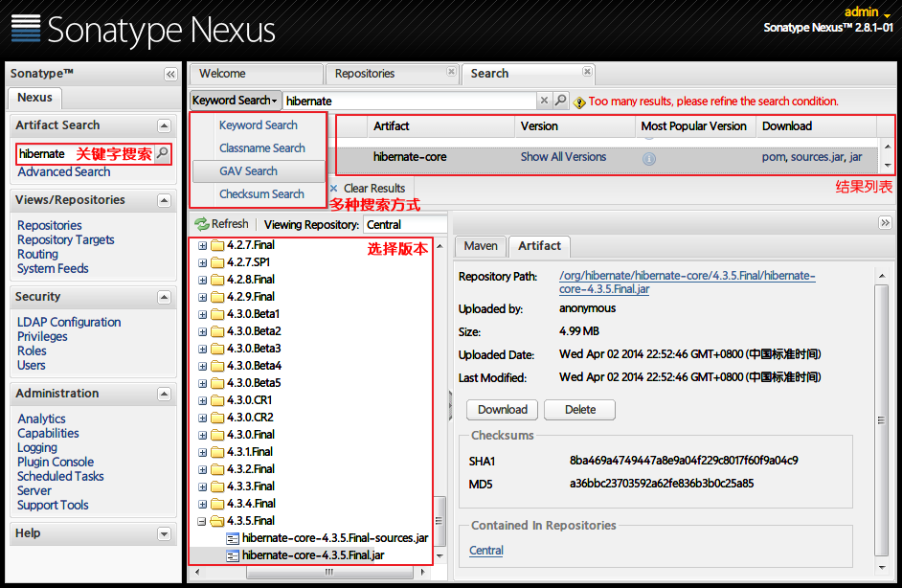Image resolution: width=902 pixels, height=588 pixels.
Task: Open the Central repository link
Action: (486, 551)
